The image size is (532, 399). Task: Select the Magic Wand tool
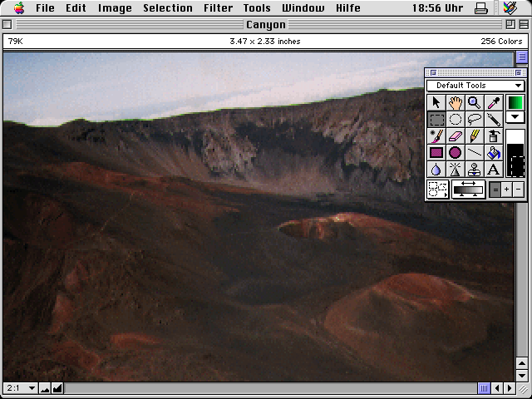[493, 120]
